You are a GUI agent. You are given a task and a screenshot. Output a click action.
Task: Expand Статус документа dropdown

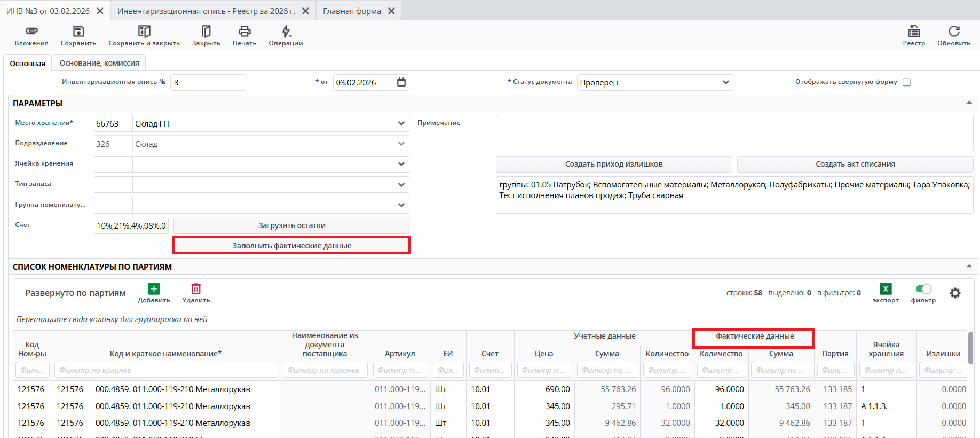725,82
